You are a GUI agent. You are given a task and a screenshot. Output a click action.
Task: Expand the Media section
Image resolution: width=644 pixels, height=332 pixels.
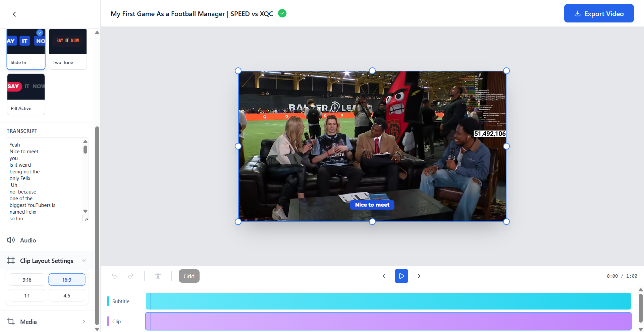tap(84, 322)
